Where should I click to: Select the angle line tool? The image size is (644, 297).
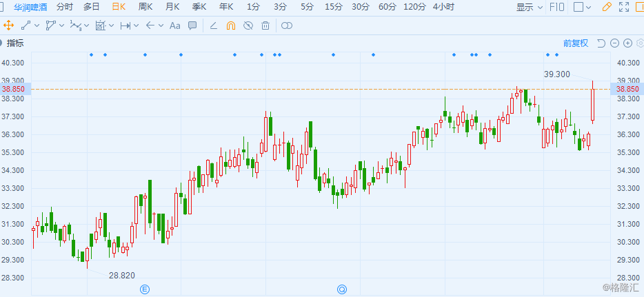pyautogui.click(x=214, y=26)
